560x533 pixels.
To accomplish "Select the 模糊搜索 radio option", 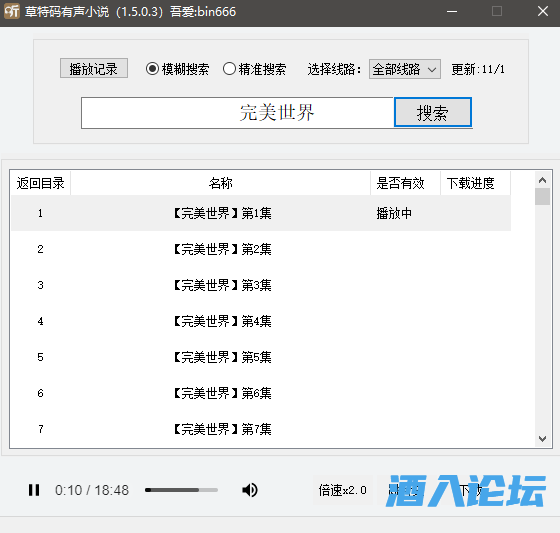I will (x=177, y=69).
